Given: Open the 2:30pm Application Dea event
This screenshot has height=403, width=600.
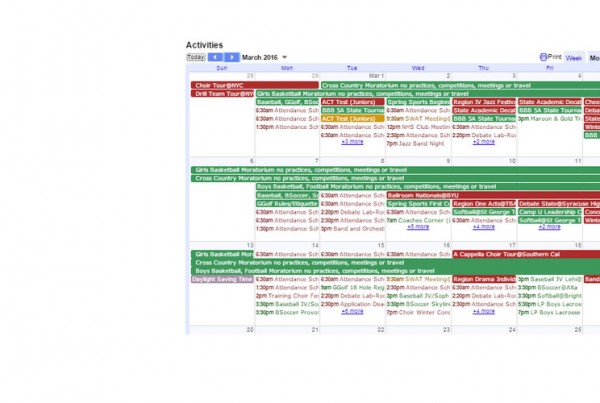Looking at the screenshot, I should tap(352, 304).
